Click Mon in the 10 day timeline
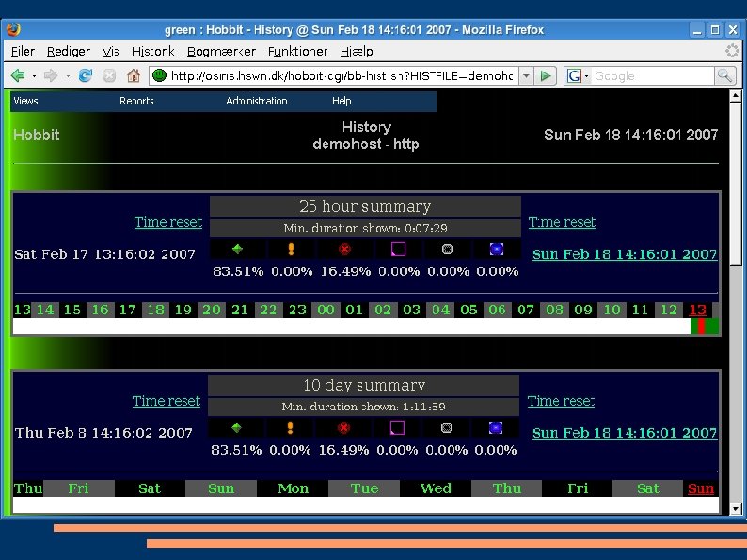 293,488
